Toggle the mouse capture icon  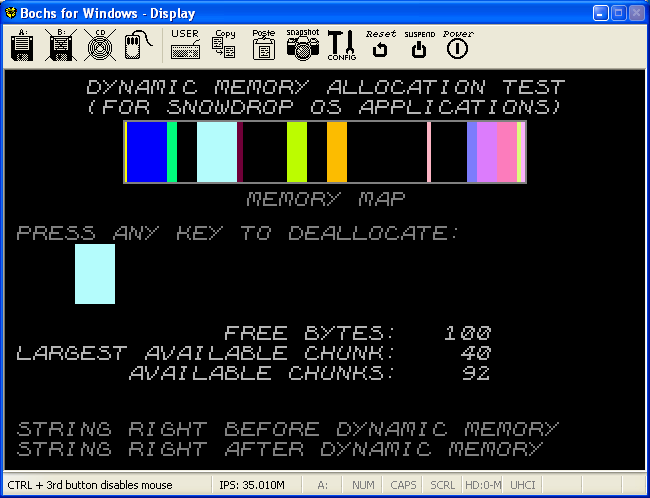138,45
